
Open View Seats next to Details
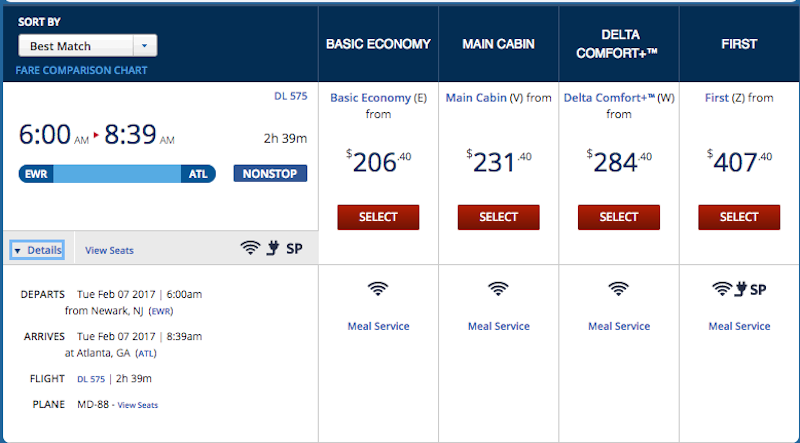point(109,251)
